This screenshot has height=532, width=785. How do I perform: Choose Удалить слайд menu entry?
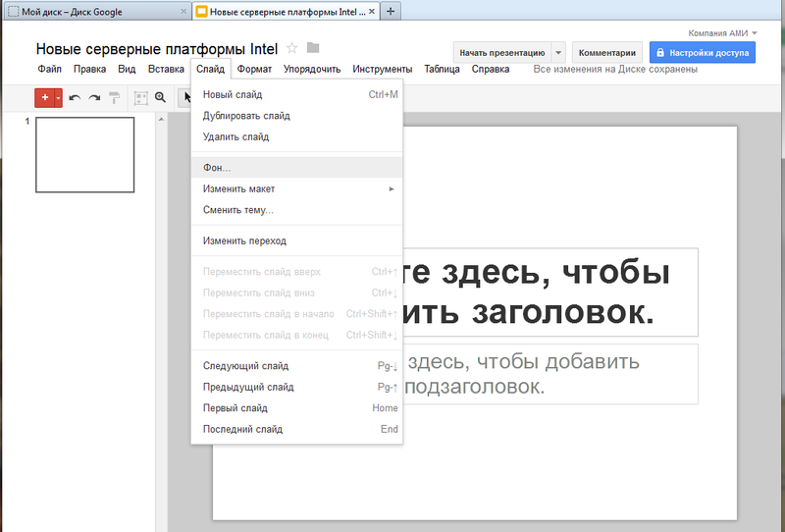click(297, 136)
